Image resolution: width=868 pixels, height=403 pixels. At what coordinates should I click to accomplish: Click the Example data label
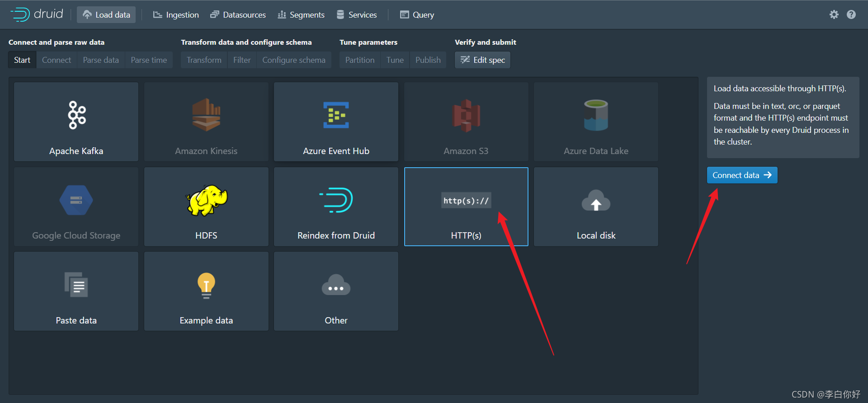[x=206, y=320]
